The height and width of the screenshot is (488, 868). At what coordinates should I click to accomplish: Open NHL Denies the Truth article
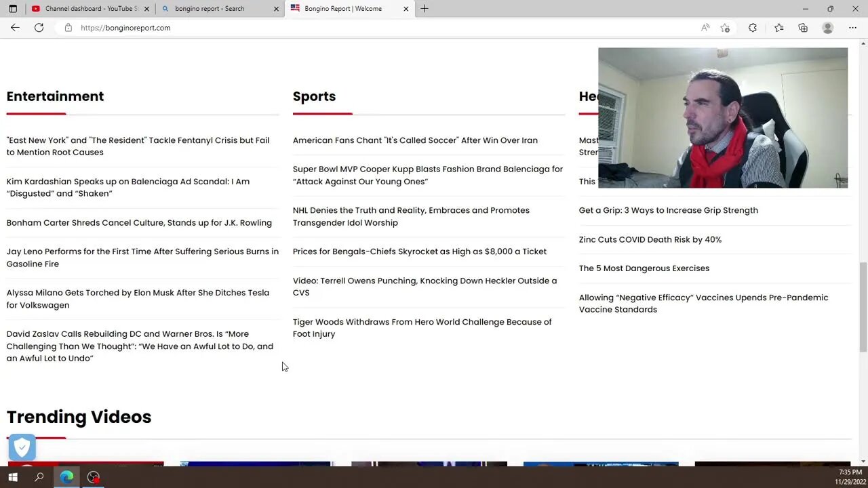[411, 216]
